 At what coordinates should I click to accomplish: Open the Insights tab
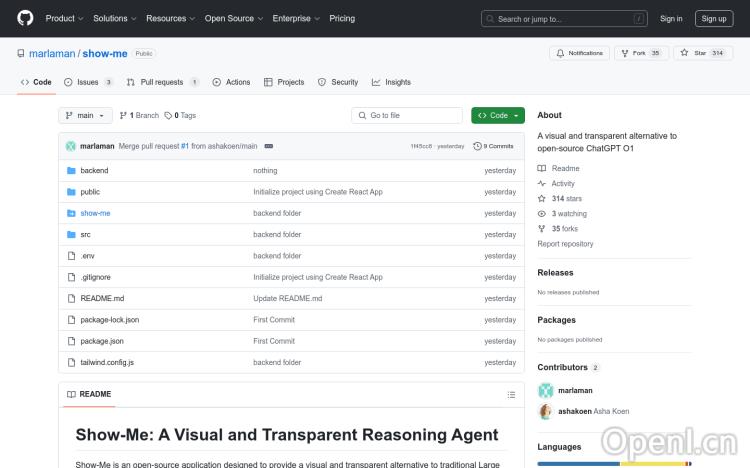pos(391,82)
